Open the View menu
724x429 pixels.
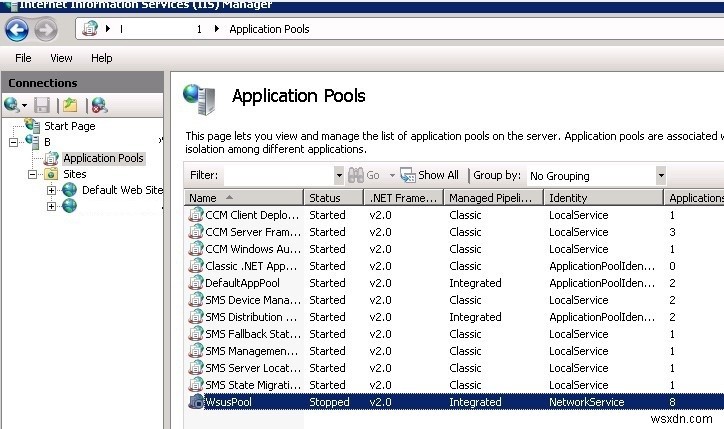(x=61, y=58)
